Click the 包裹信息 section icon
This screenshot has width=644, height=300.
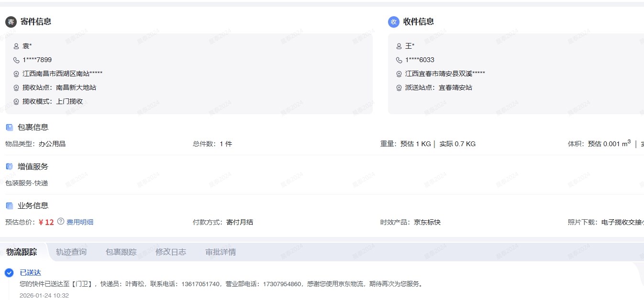(9, 128)
